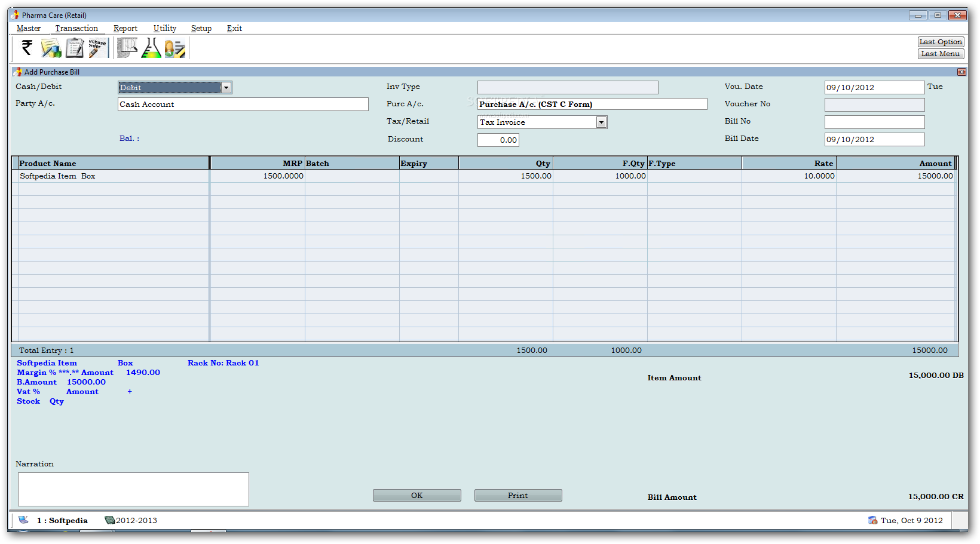Click the document magnifier search toolbar icon
The width and height of the screenshot is (980, 544).
click(x=127, y=48)
